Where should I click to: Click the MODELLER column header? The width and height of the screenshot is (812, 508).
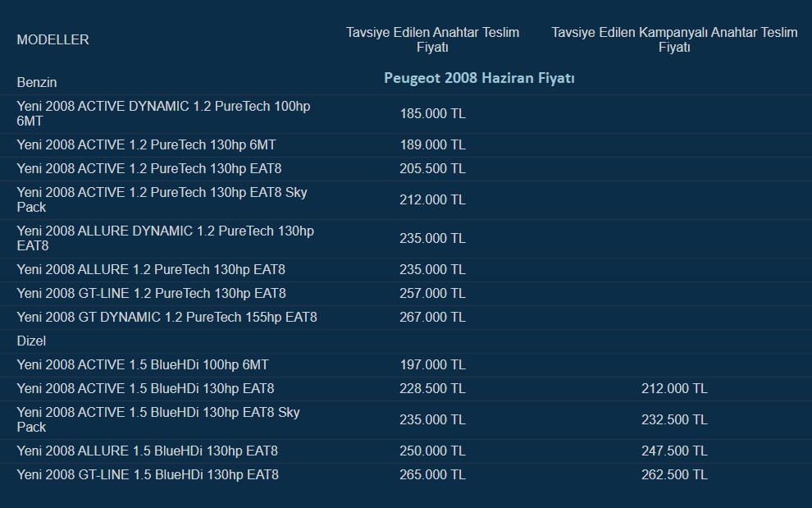coord(52,39)
